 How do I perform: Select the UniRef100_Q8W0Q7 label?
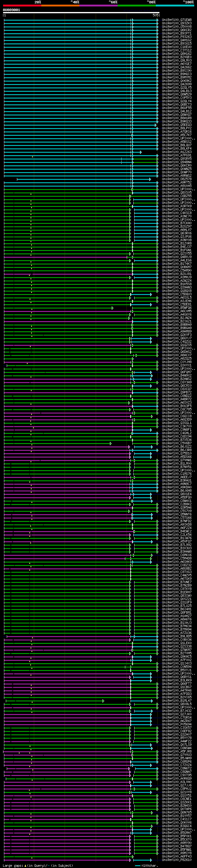177,115
